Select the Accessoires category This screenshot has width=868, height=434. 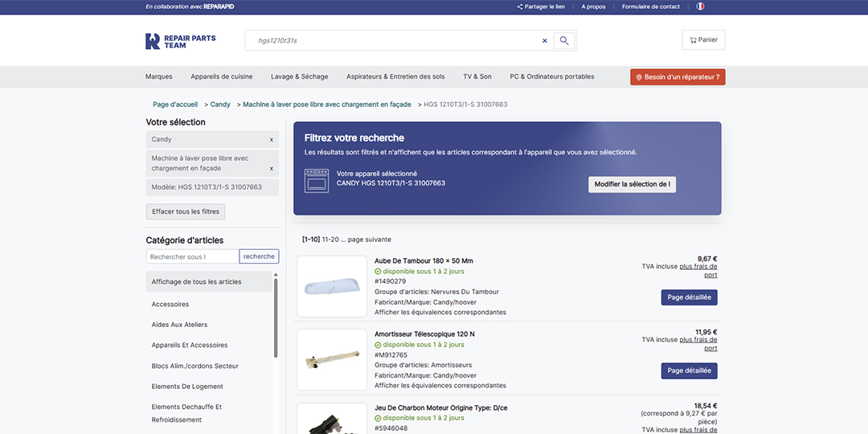pos(170,305)
